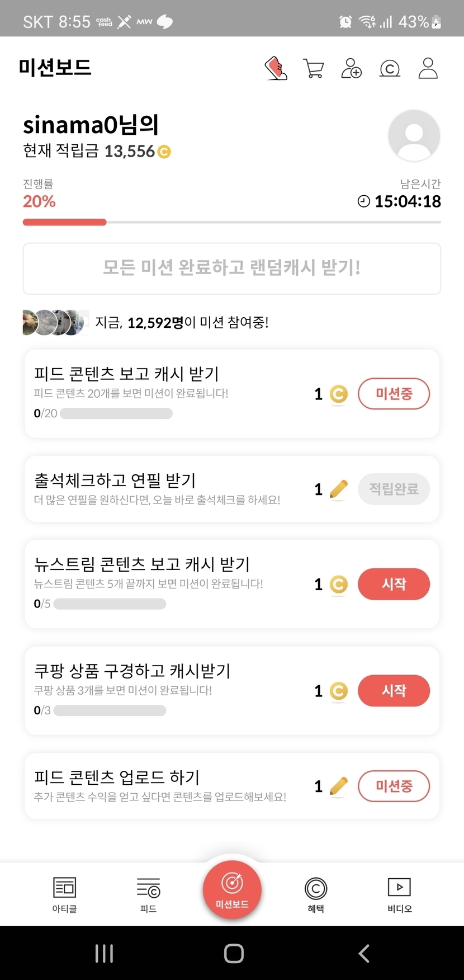The image size is (464, 980).
Task: Tap the participant avatars thumbnail group
Action: point(55,322)
